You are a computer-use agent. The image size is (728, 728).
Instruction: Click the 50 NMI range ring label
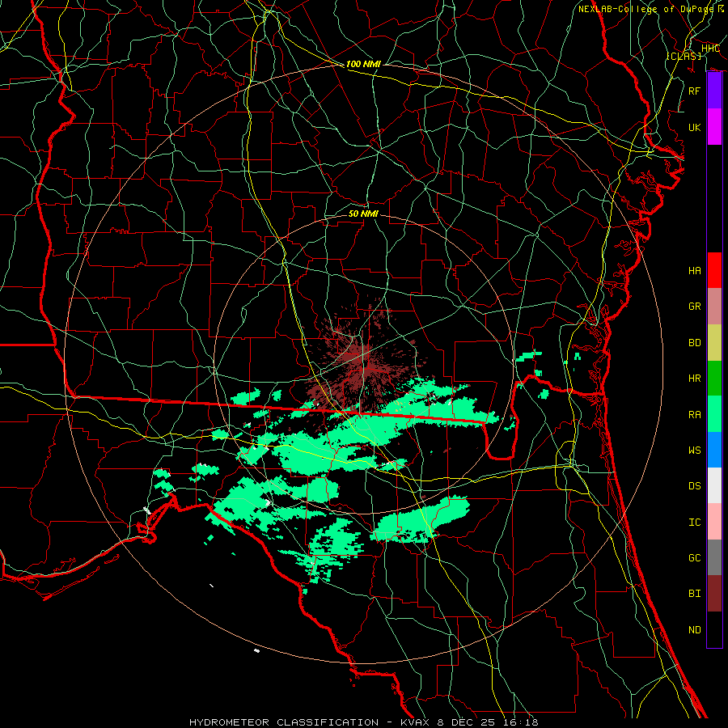363,214
